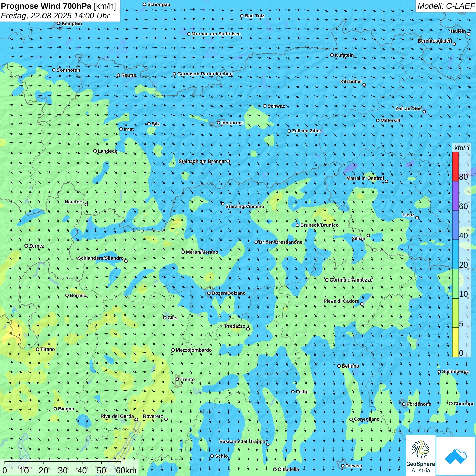Click the Cittadella town label

tap(288, 469)
